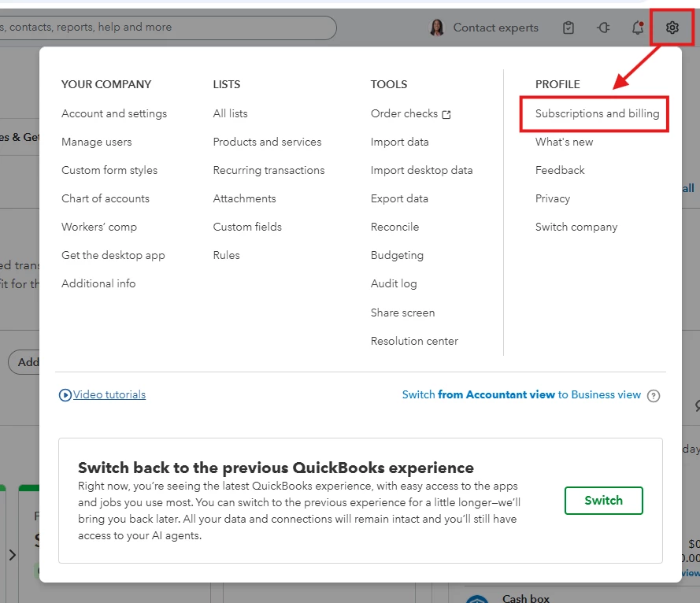The height and width of the screenshot is (603, 700).
Task: Click the green Switch button
Action: [x=604, y=501]
